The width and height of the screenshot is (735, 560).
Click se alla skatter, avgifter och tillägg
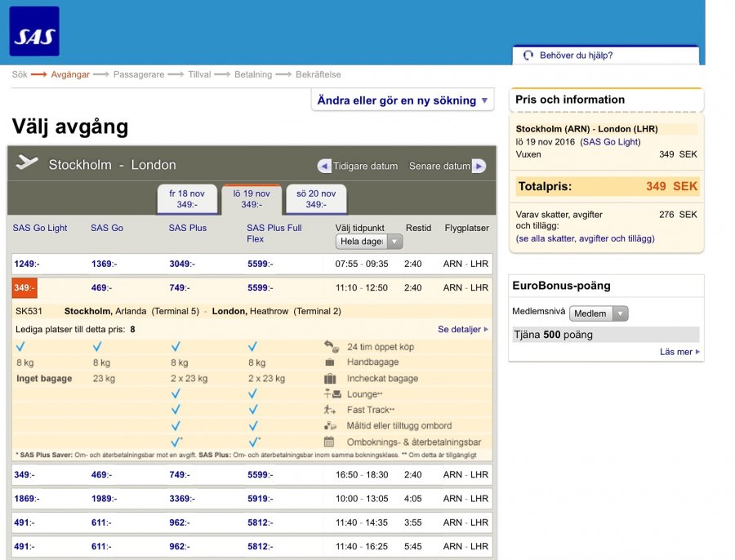point(585,238)
